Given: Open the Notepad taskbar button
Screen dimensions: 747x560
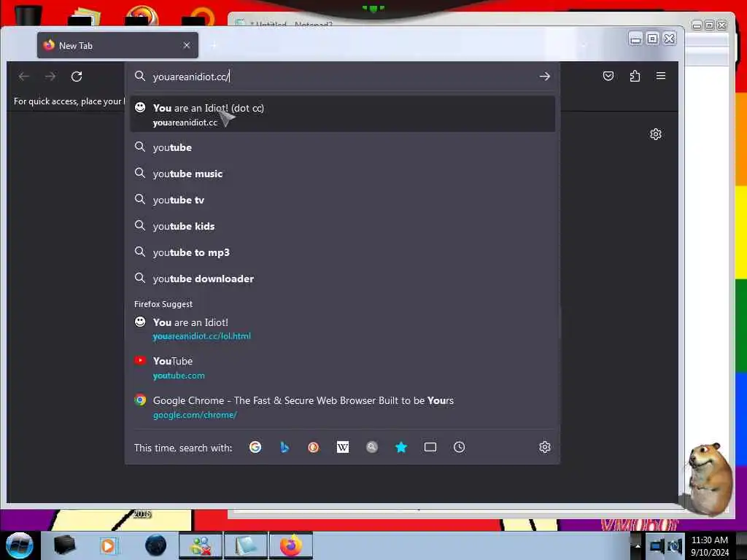Looking at the screenshot, I should click(x=245, y=545).
